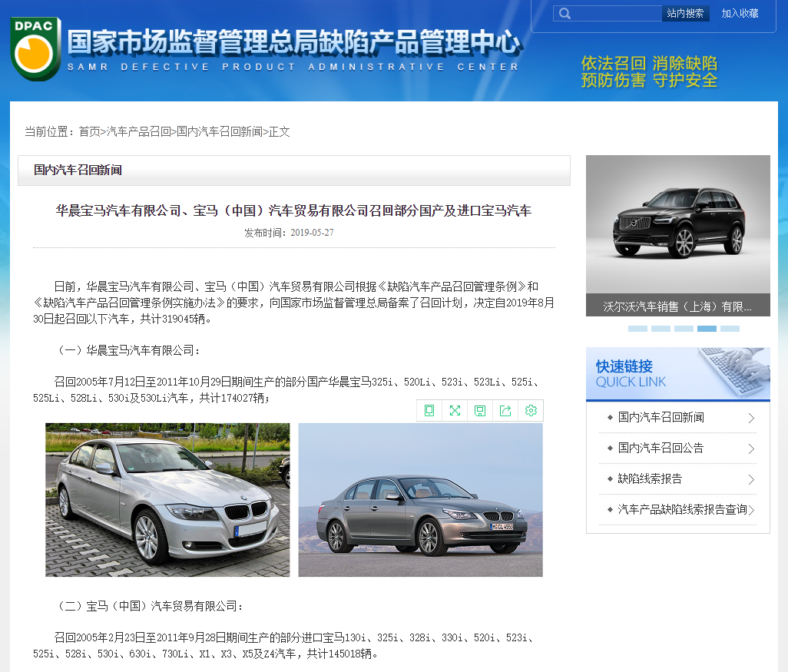The height and width of the screenshot is (672, 788).
Task: Click the chevron beside 国内汽车召回新闻
Action: (751, 419)
